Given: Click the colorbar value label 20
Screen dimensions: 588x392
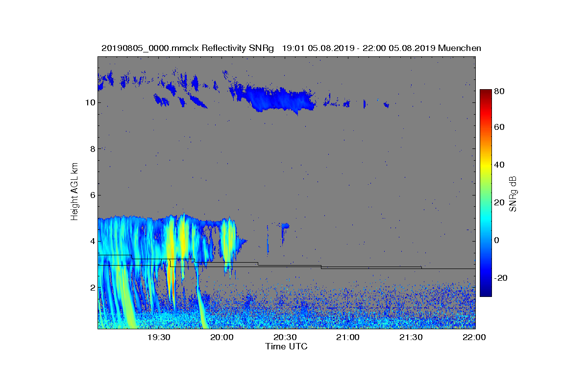Looking at the screenshot, I should coord(500,202).
